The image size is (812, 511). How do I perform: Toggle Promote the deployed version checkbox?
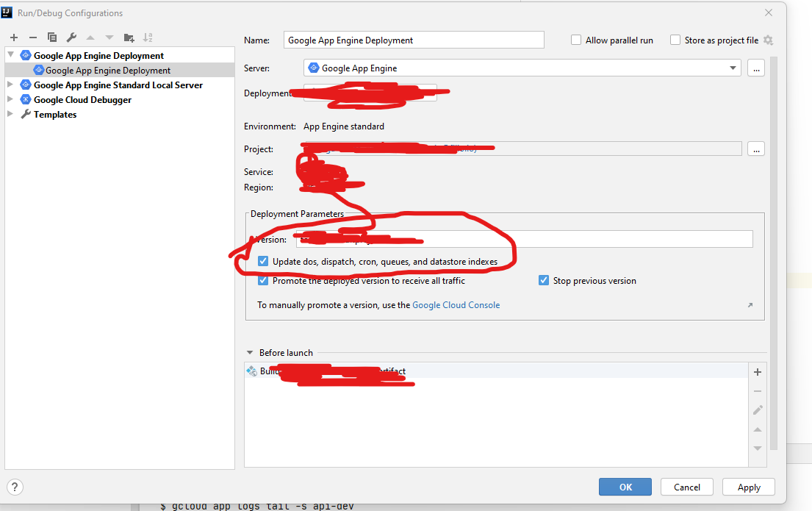[x=263, y=280]
